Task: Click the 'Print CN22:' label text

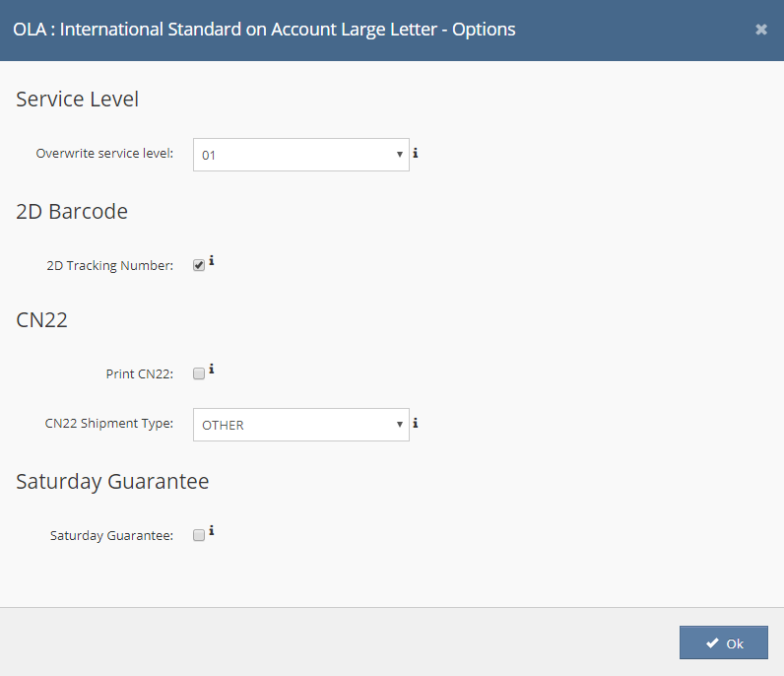Action: coord(139,373)
